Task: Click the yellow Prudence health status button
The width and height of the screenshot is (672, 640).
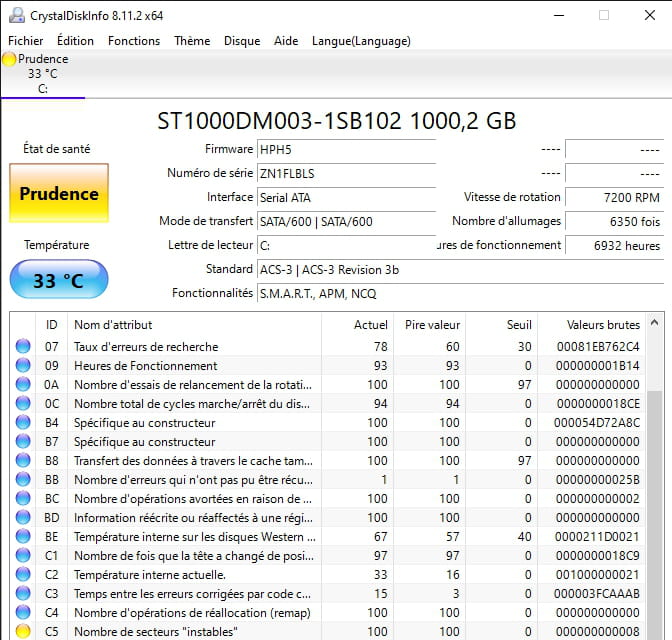Action: point(59,193)
